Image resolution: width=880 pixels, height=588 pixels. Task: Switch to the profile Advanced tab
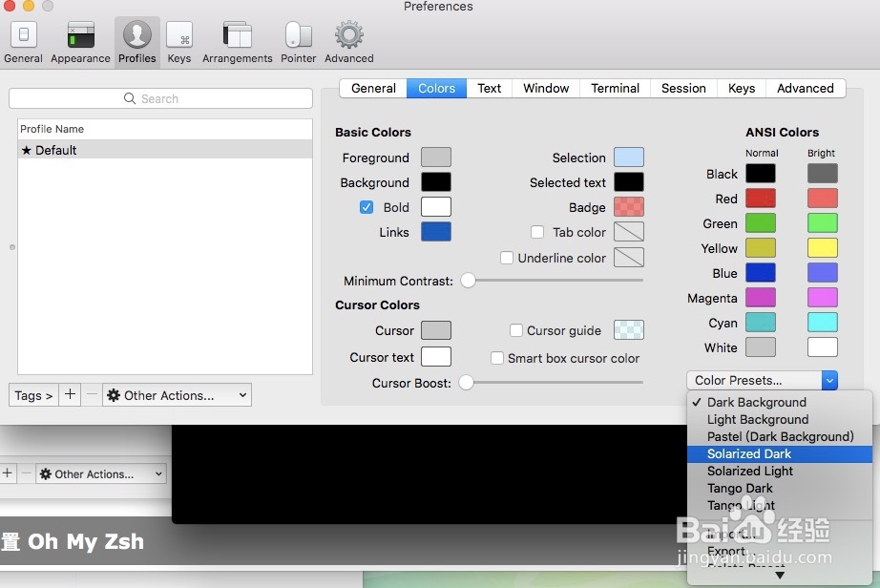point(806,88)
